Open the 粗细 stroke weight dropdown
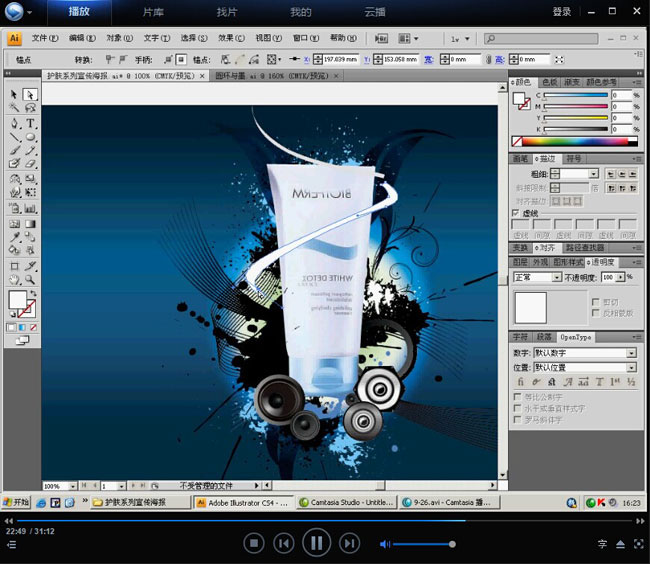The height and width of the screenshot is (564, 650). 594,174
